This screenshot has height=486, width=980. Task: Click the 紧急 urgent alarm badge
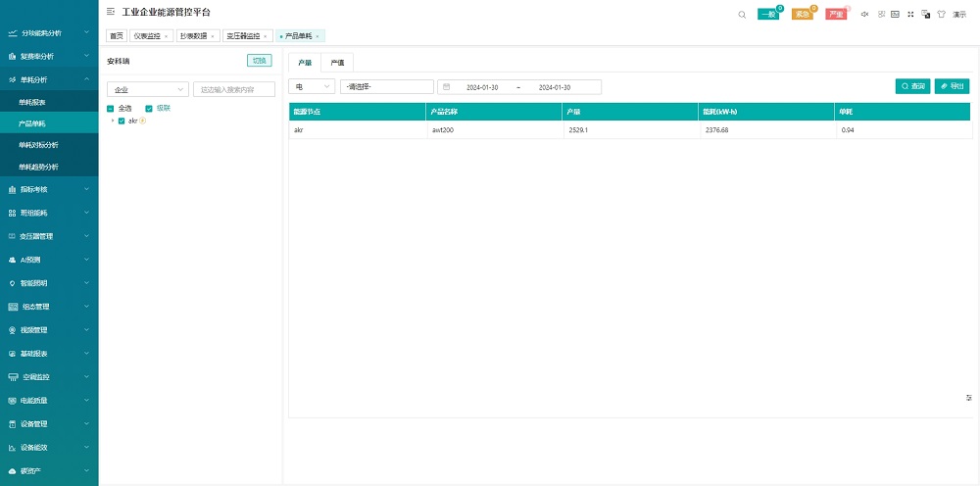802,15
